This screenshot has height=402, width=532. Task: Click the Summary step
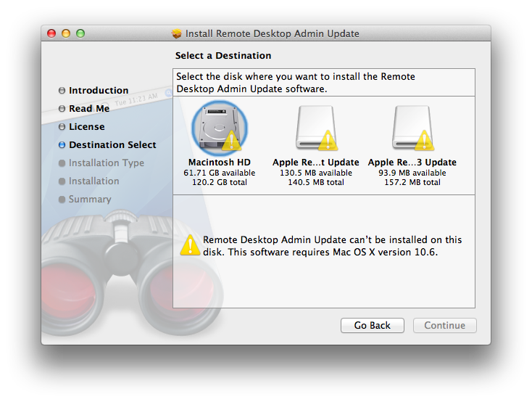coord(90,199)
